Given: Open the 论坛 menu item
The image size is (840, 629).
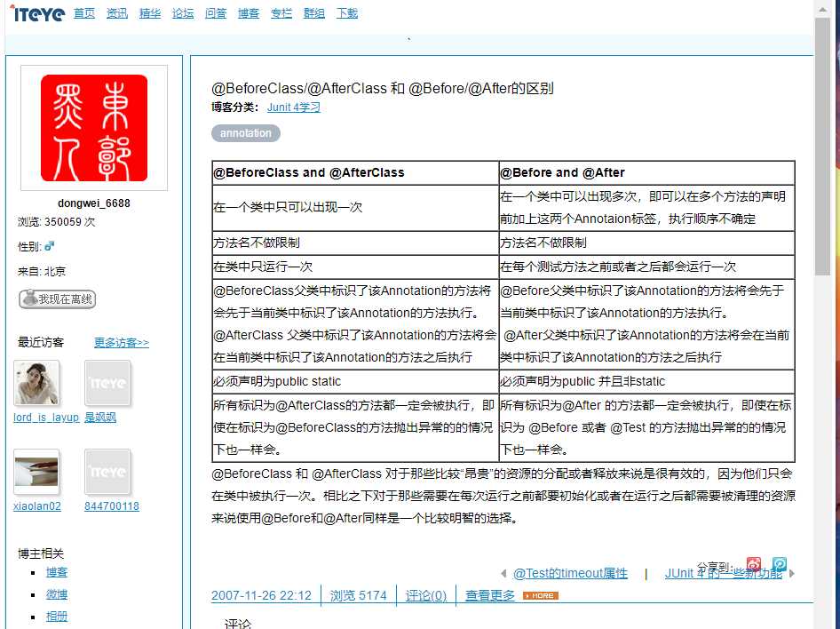Looking at the screenshot, I should tap(183, 13).
